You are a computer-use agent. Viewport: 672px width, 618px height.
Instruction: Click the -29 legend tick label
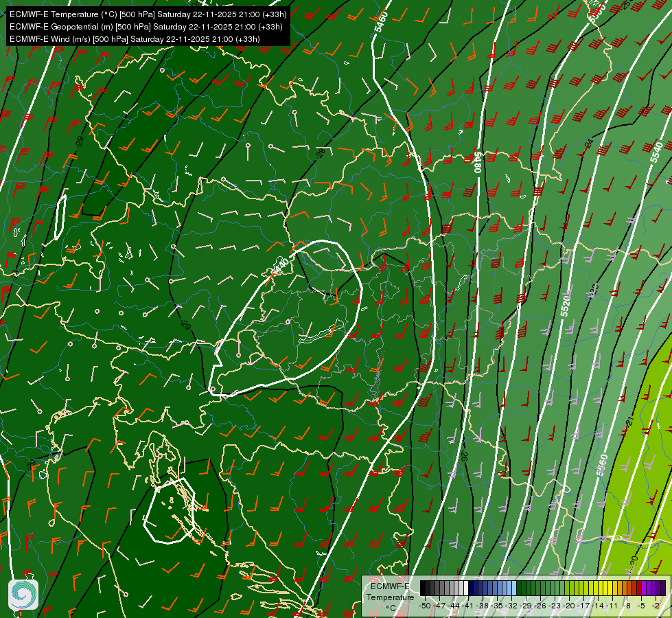click(x=526, y=606)
